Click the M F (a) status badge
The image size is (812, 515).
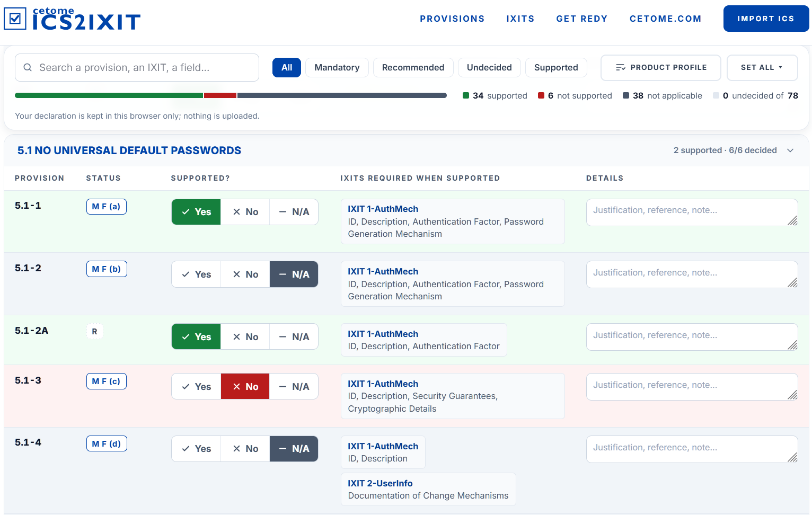106,207
